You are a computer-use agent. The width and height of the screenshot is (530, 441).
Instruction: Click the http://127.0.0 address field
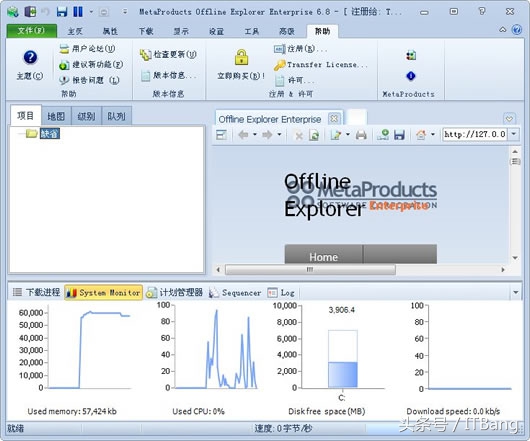click(475, 134)
